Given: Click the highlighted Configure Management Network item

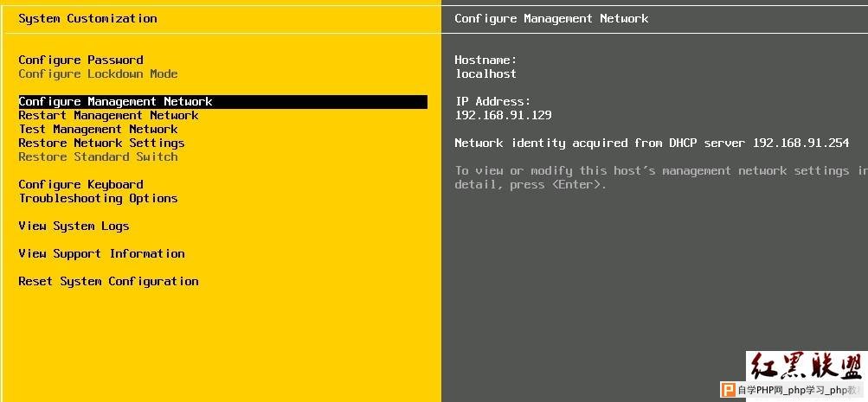Looking at the screenshot, I should [x=115, y=101].
